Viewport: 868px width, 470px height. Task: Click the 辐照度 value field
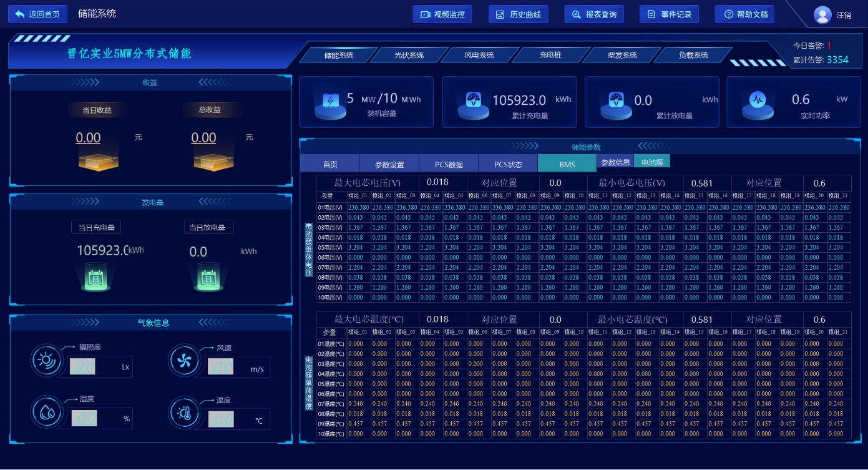[x=84, y=366]
